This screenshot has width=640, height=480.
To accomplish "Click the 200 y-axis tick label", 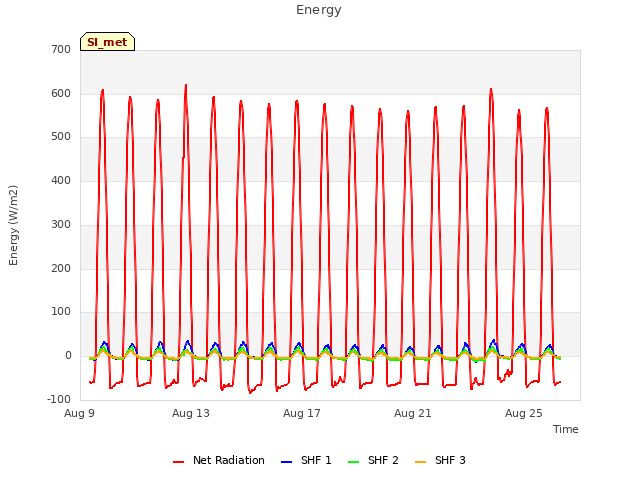I will point(61,268).
